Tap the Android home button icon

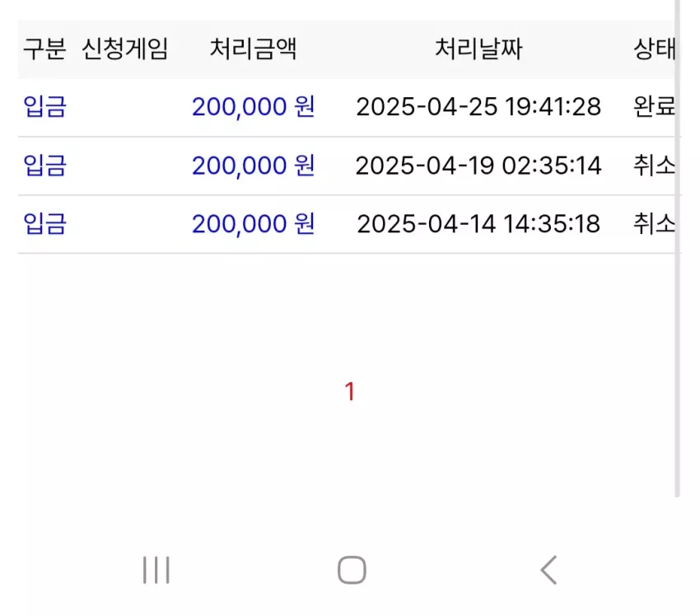[352, 570]
